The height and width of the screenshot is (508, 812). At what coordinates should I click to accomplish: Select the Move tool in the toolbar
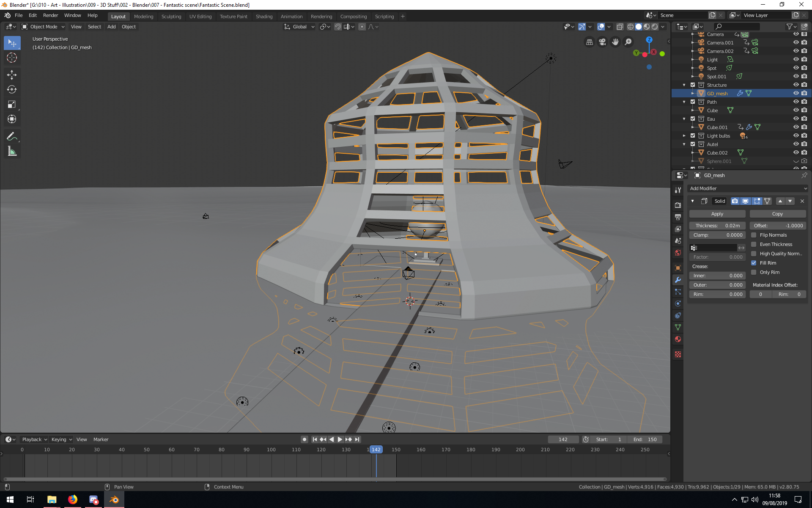tap(12, 75)
